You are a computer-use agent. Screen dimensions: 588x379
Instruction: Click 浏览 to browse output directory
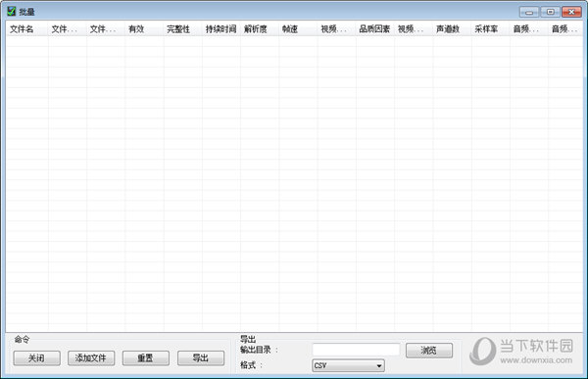click(x=429, y=351)
